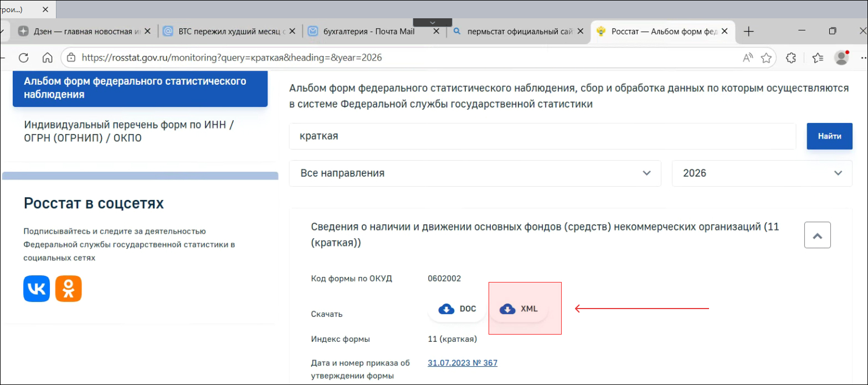This screenshot has width=868, height=385.
Task: Collapse the form 11 (краткая) card
Action: (817, 235)
